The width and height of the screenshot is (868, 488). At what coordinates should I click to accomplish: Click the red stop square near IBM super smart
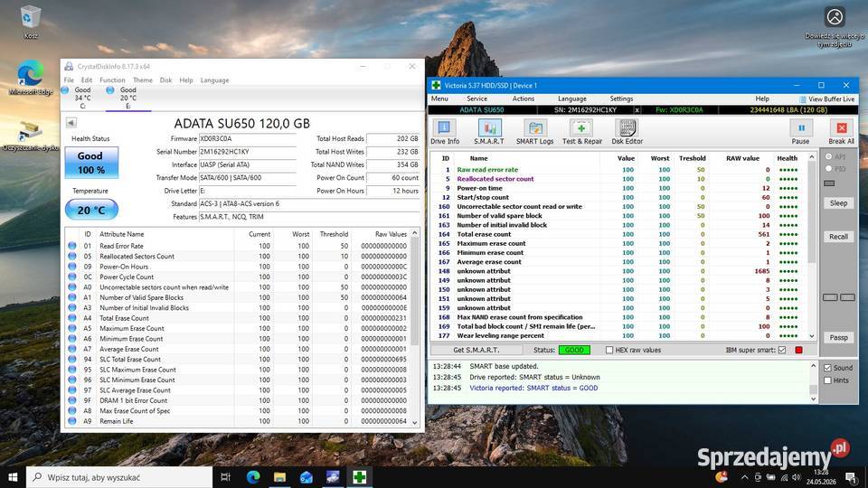coord(798,350)
